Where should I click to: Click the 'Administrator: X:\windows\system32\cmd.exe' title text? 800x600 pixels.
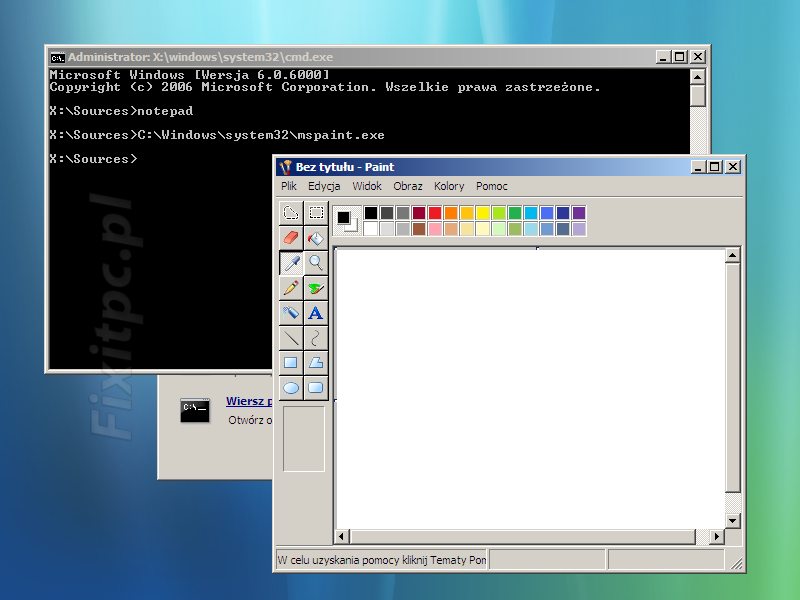201,57
